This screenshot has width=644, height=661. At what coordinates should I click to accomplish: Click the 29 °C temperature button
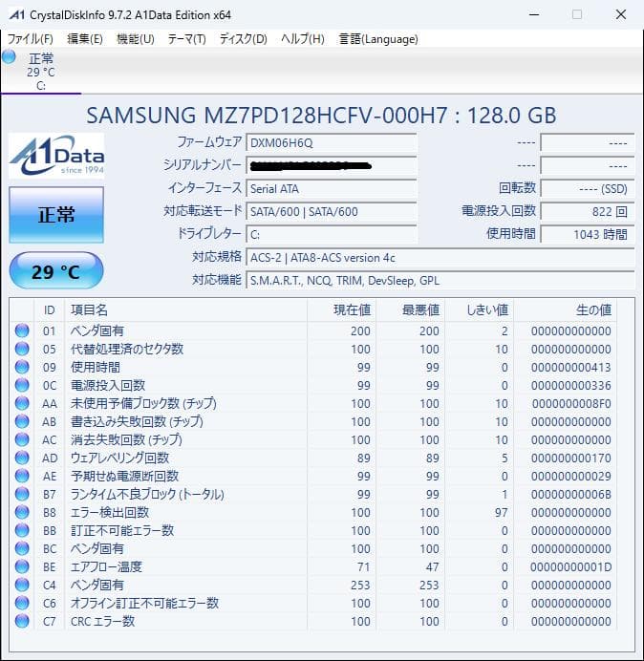tap(56, 270)
